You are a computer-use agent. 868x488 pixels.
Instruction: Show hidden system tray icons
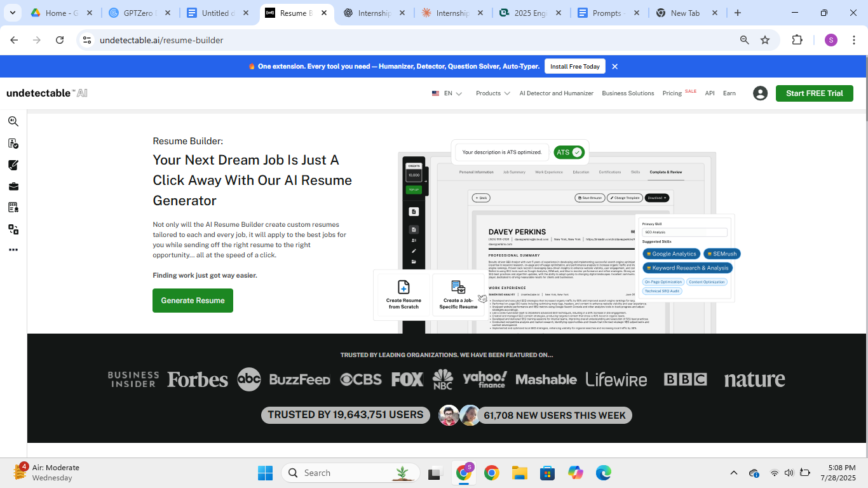tap(734, 473)
